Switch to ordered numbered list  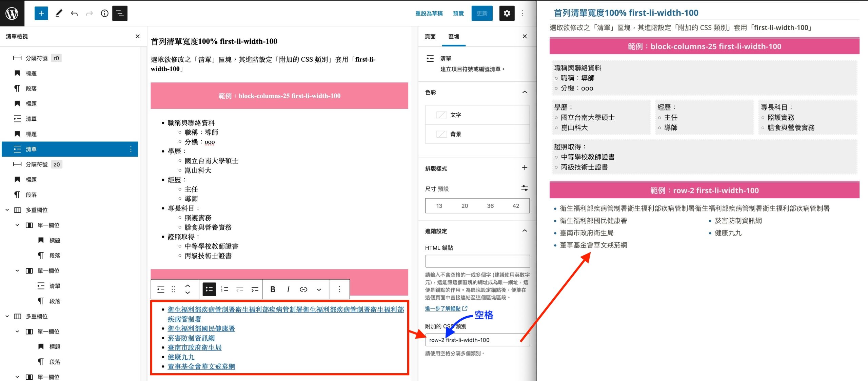click(x=224, y=289)
